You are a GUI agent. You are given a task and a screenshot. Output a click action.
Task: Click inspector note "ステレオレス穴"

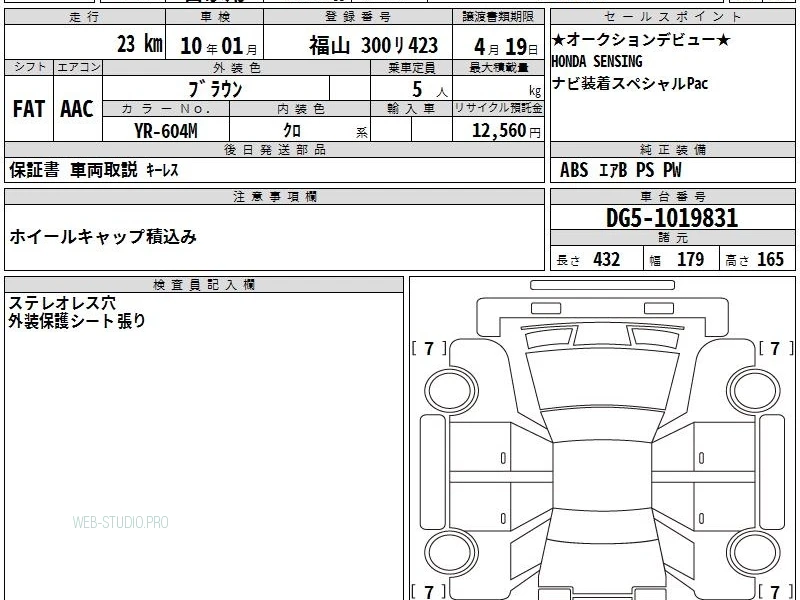(62, 303)
